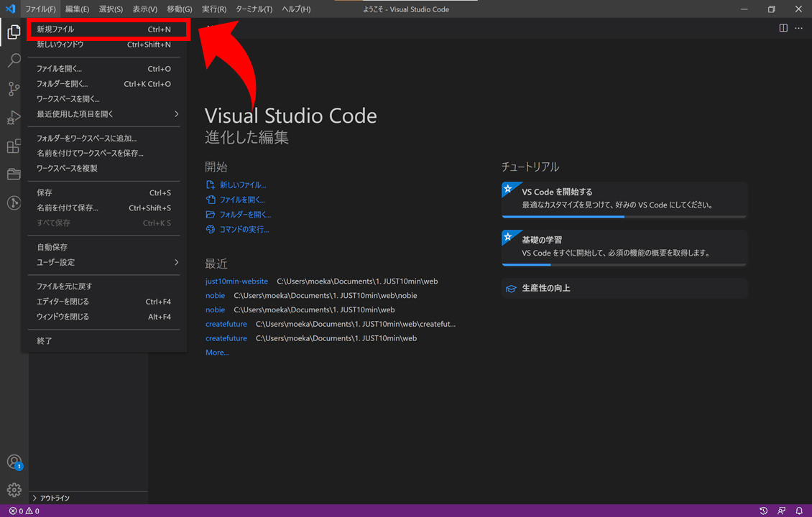Open the Manage gear icon
Viewport: 812px width, 517px height.
(x=14, y=490)
